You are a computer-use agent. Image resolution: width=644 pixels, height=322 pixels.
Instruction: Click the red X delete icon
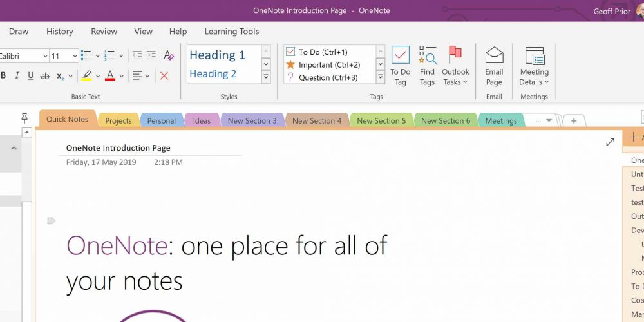[164, 76]
